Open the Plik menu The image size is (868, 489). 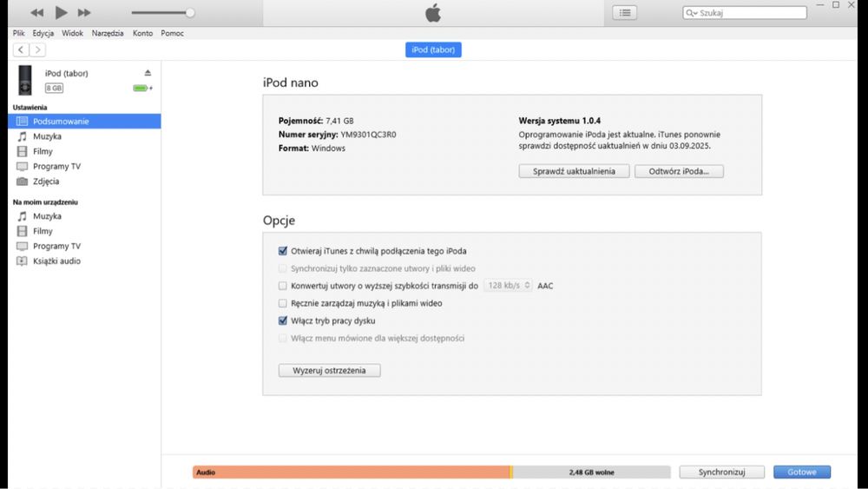coord(19,33)
